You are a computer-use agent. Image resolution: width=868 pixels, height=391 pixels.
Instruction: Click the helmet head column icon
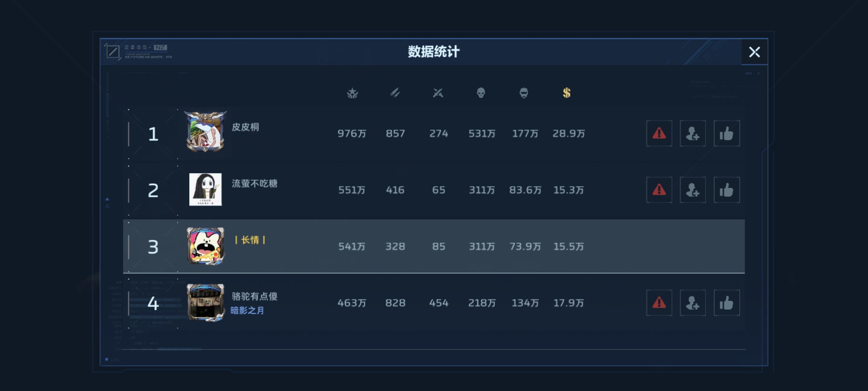[524, 93]
